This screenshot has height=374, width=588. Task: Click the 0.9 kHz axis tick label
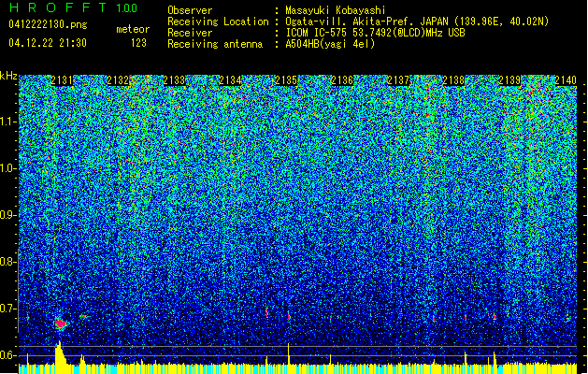pos(7,215)
